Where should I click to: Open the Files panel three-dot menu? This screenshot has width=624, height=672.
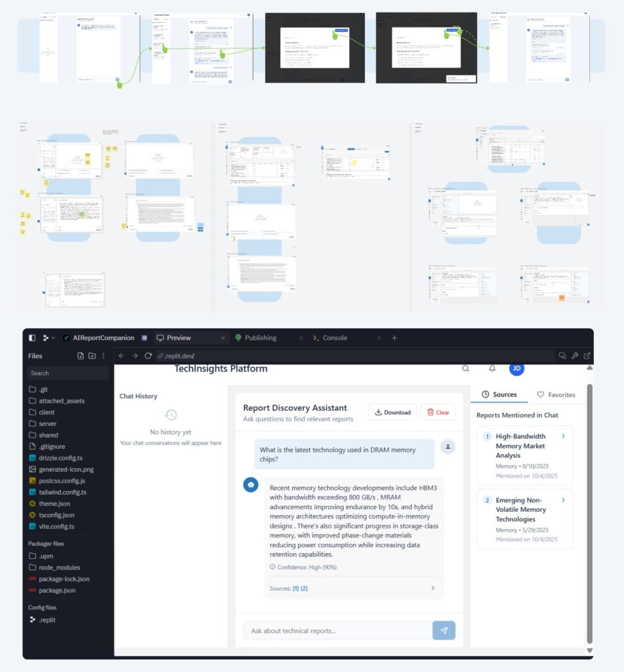point(103,356)
